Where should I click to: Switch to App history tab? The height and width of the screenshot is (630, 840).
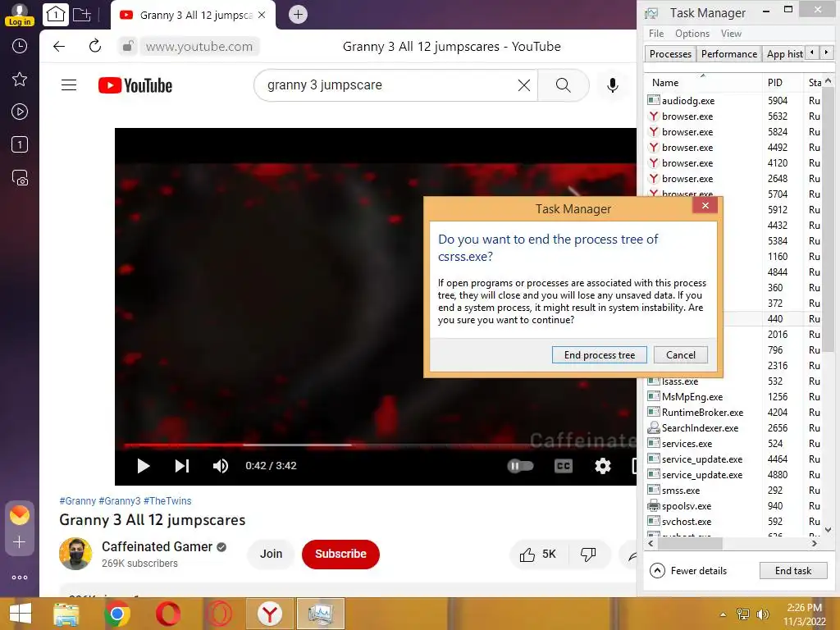coord(784,54)
